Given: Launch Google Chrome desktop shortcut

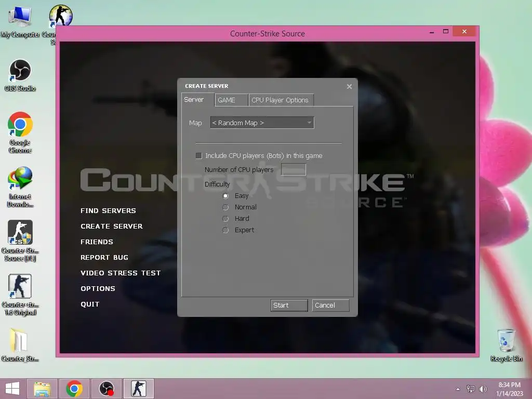Looking at the screenshot, I should [20, 132].
